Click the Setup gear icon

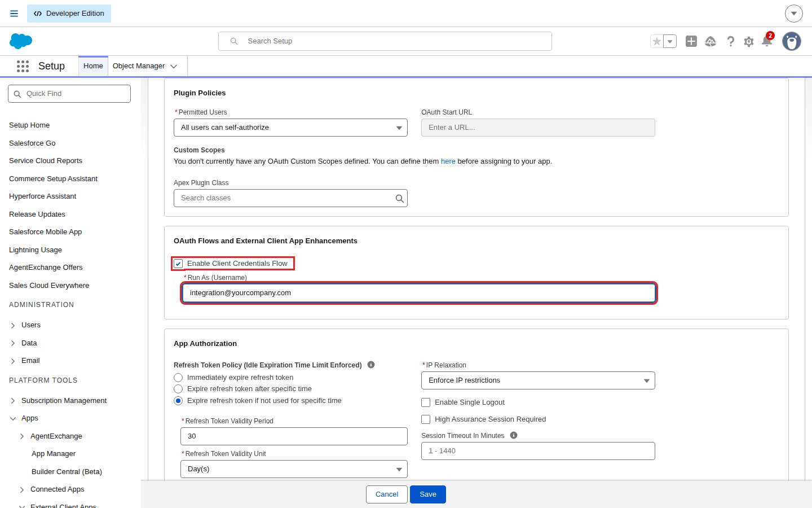click(x=749, y=41)
